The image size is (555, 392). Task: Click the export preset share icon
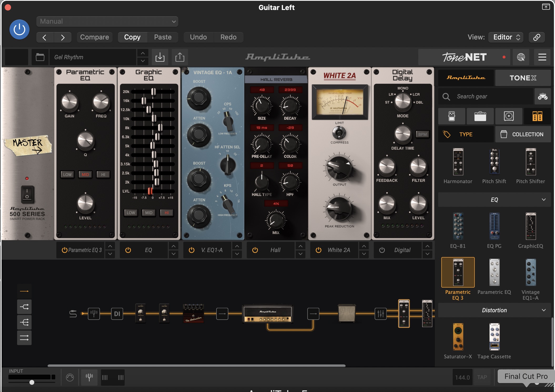point(180,57)
